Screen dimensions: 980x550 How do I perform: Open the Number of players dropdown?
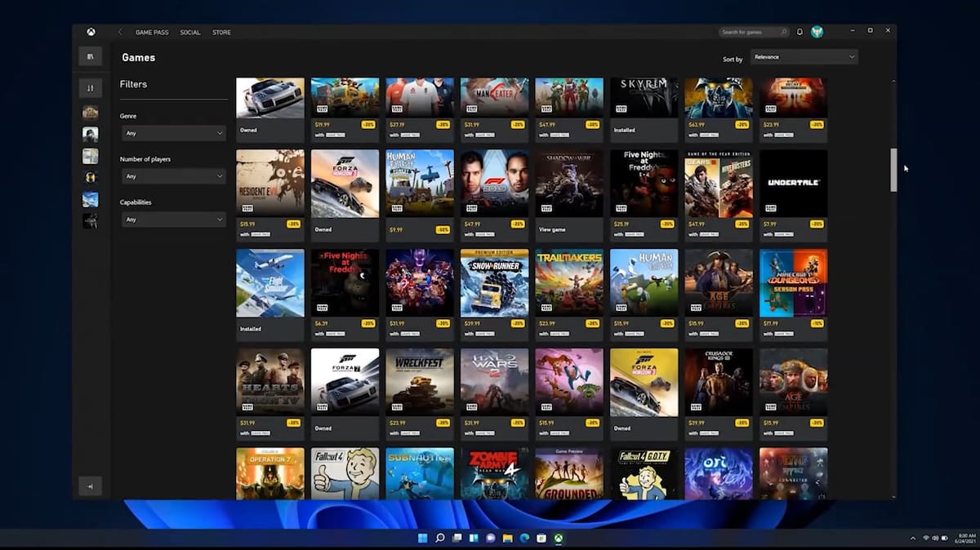(173, 176)
